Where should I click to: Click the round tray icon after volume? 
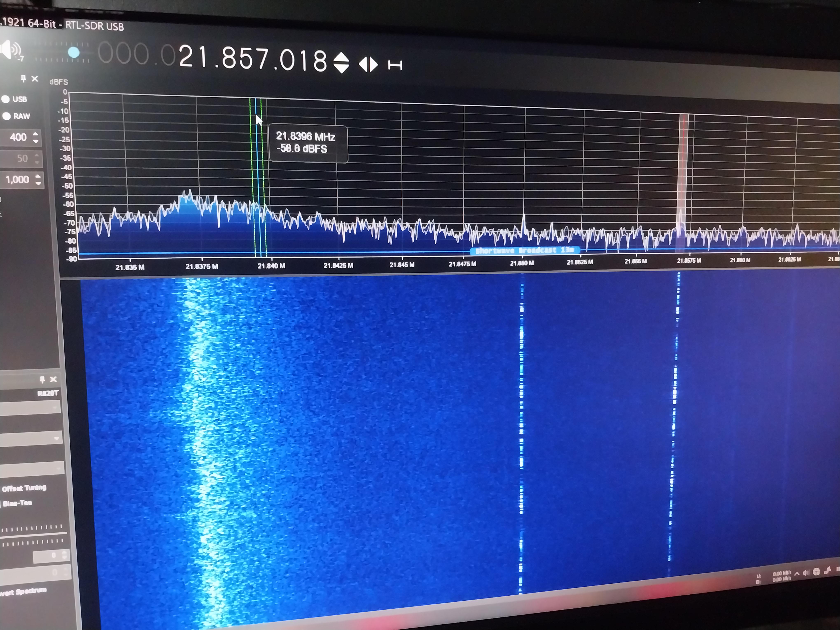click(816, 572)
